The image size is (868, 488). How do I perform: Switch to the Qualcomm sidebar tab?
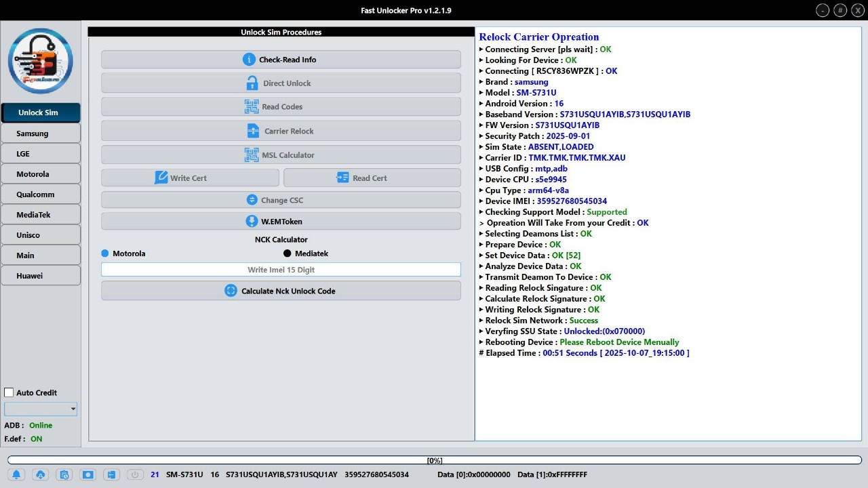40,195
